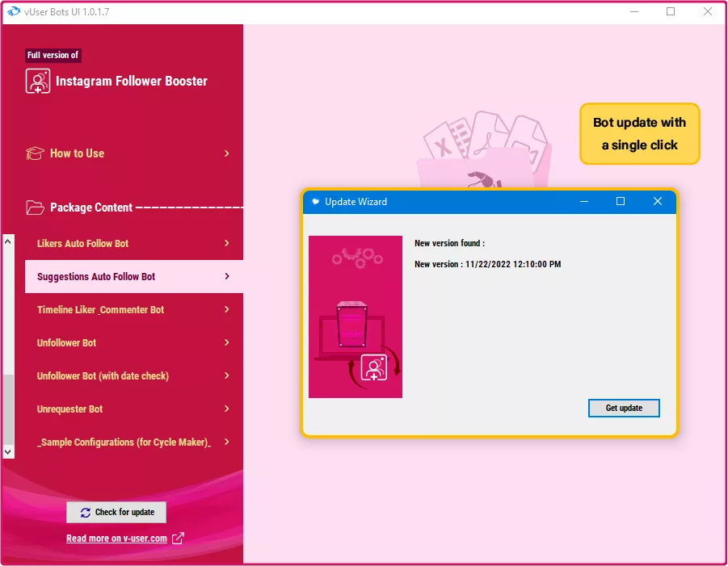Click the package list scroll up arrow
Screen dimensions: 728x566
(x=7, y=241)
